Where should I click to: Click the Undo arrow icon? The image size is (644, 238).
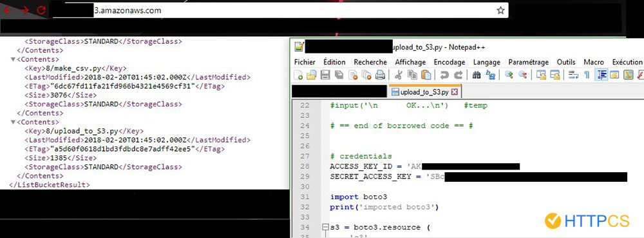(x=444, y=75)
